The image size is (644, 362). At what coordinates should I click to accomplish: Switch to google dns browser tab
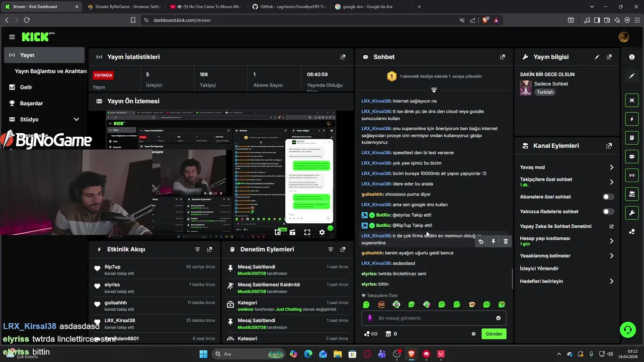tap(371, 7)
